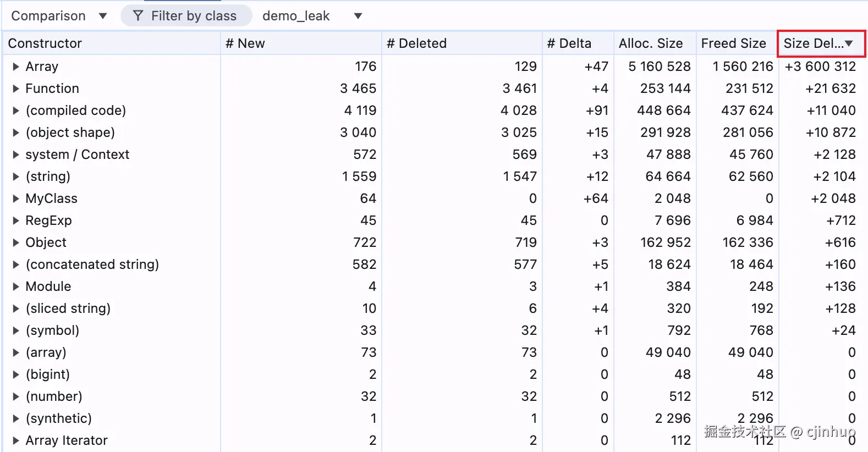Screen dimensions: 868x452
Task: Click (compiled code) deleted count 4 028
Action: pyautogui.click(x=519, y=111)
